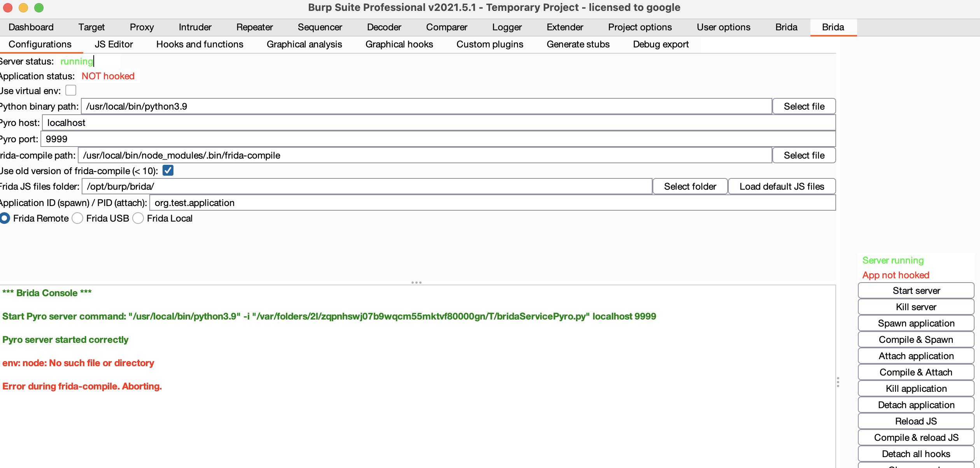Click Attach application button
The image size is (980, 468).
pos(916,356)
